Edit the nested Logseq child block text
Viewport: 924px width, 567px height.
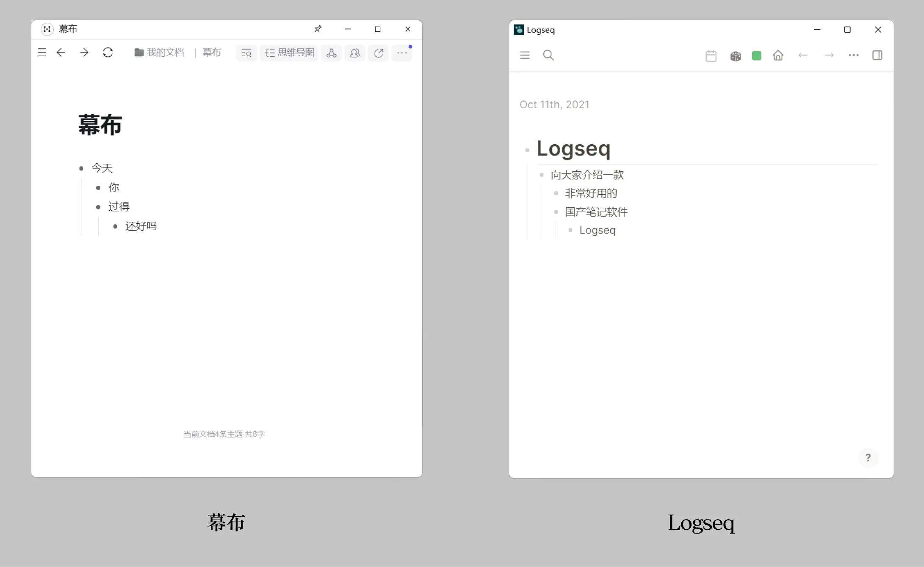[x=598, y=230]
